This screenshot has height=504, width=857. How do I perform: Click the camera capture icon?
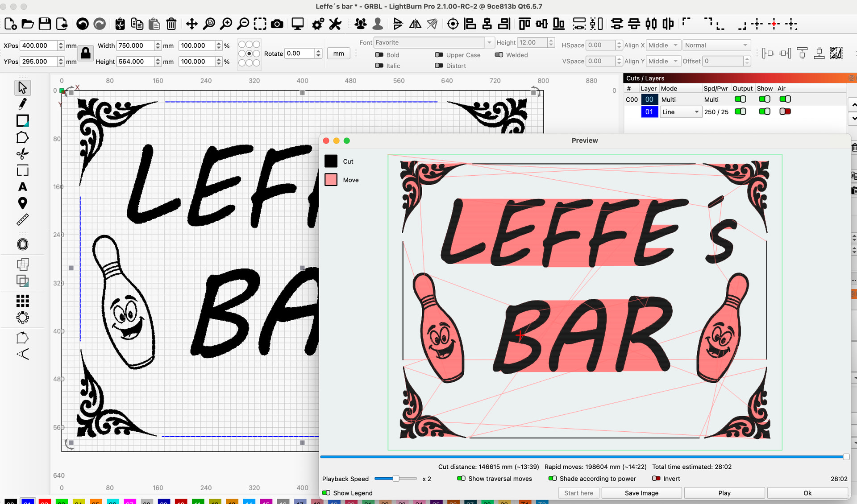[277, 24]
